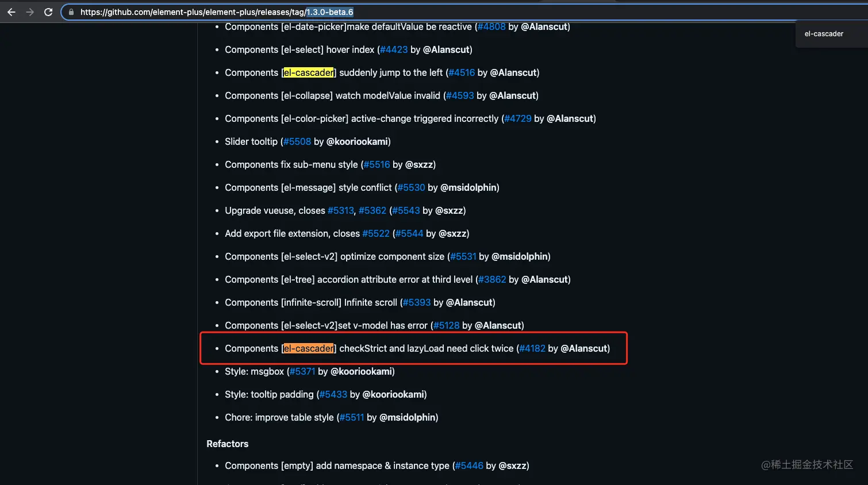This screenshot has width=868, height=485.
Task: Open pull request #4516 link
Action: pos(462,72)
